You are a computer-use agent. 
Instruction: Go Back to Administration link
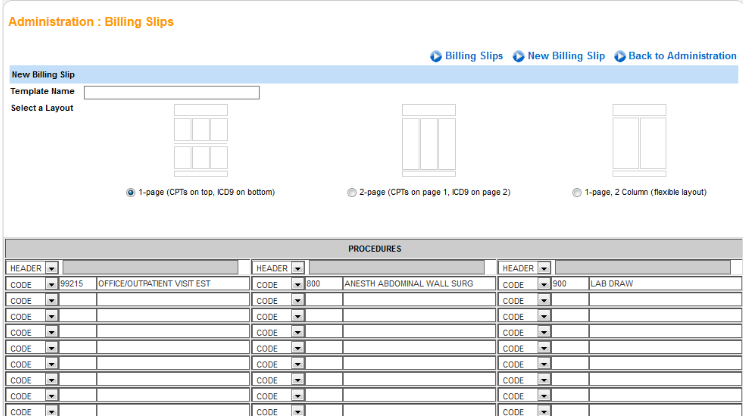click(x=682, y=56)
